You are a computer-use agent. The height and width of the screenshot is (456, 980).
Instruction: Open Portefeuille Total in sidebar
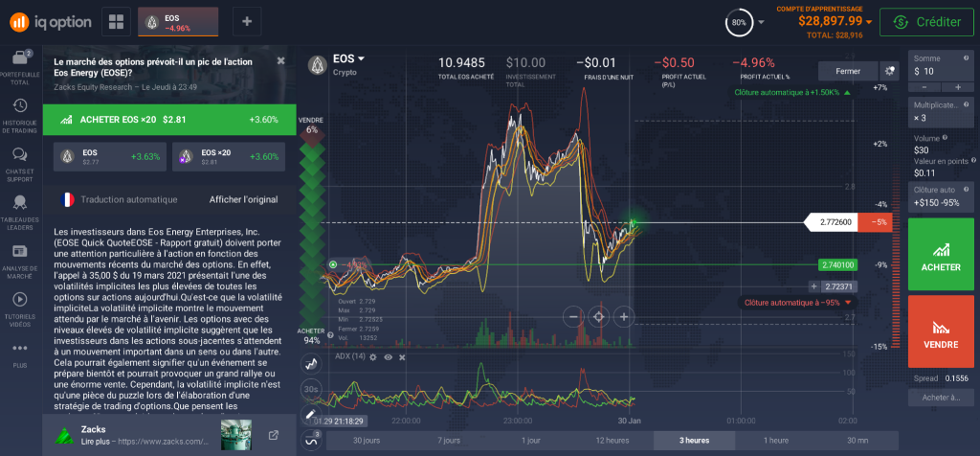tap(19, 65)
